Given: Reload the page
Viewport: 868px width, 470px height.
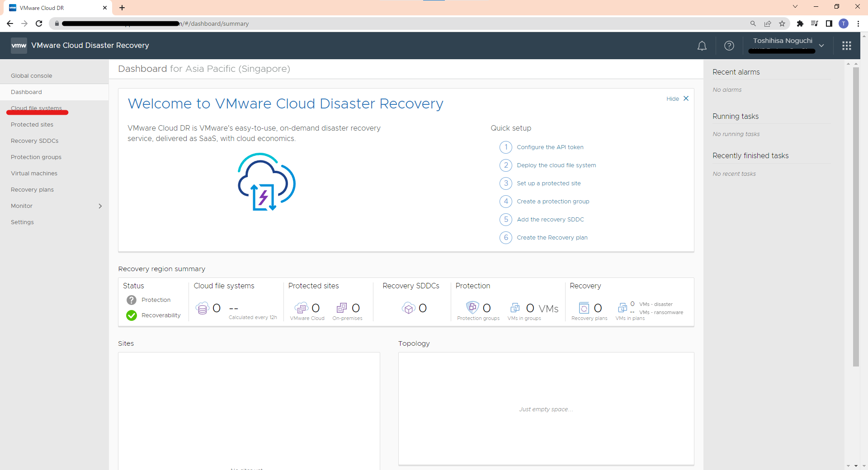Looking at the screenshot, I should (x=39, y=23).
